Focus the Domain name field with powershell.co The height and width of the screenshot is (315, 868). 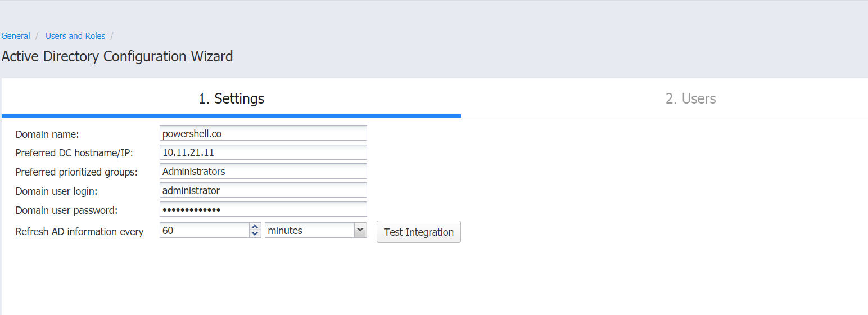[x=263, y=133]
